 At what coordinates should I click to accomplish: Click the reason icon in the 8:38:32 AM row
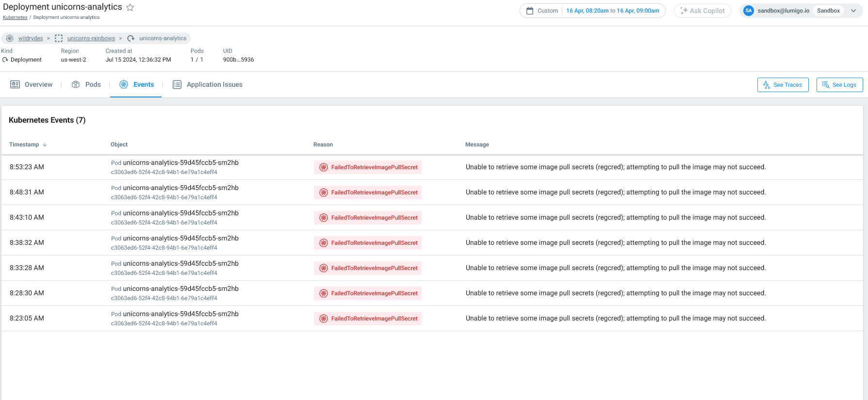point(324,243)
